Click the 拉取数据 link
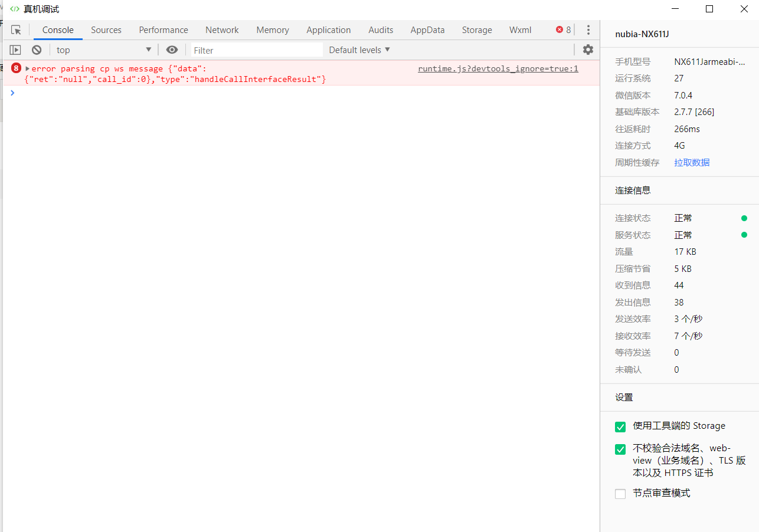The width and height of the screenshot is (759, 532). point(692,162)
